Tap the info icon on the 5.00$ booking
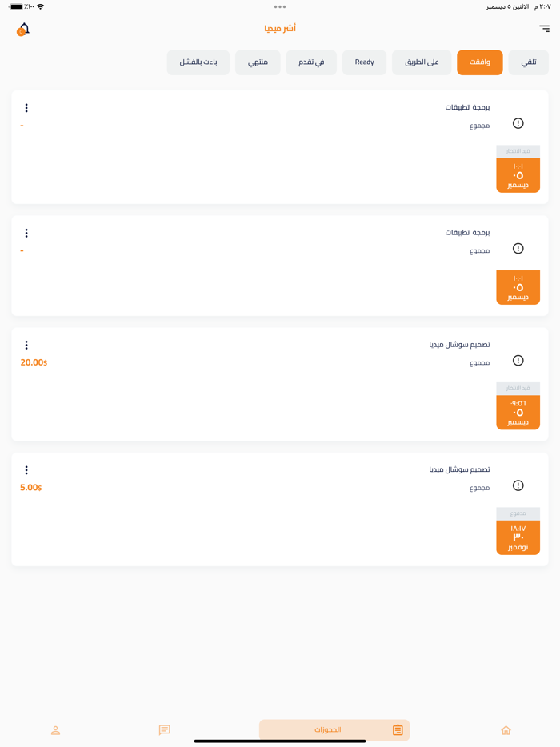Screen dimensions: 560x747 tap(518, 485)
